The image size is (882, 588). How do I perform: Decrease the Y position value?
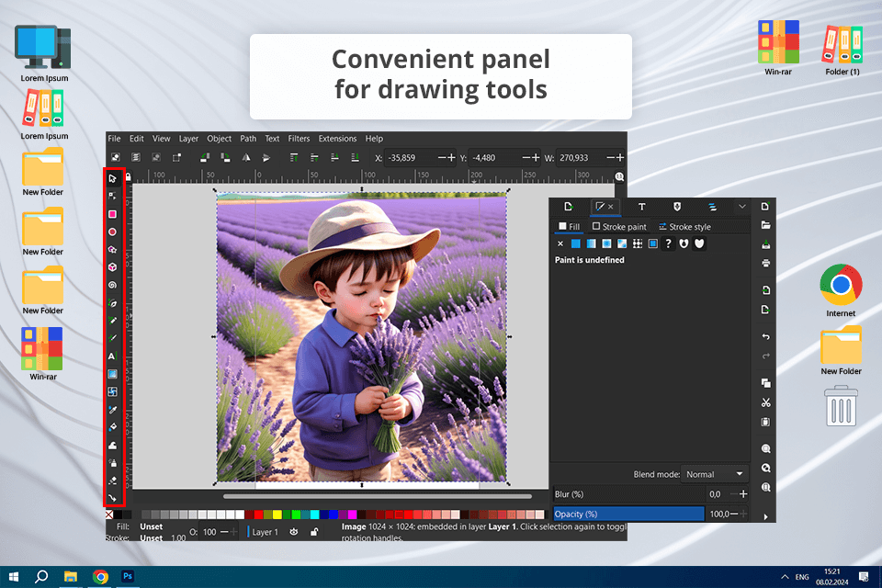(526, 157)
